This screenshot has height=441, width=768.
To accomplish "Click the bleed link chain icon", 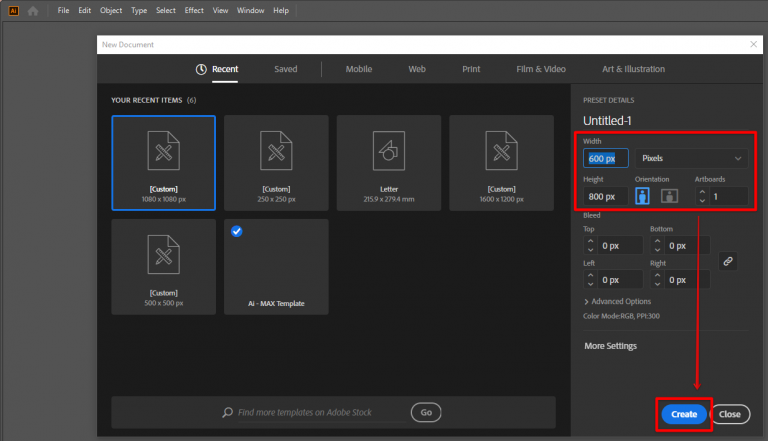I will tap(728, 261).
